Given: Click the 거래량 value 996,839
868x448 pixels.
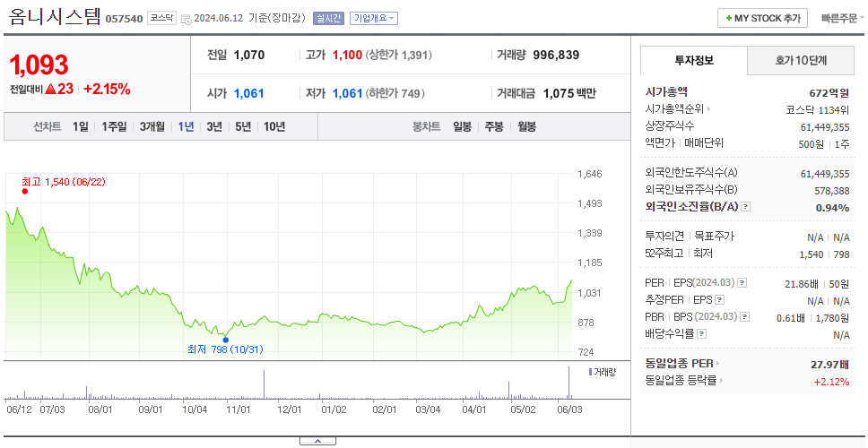Looking at the screenshot, I should point(556,55).
